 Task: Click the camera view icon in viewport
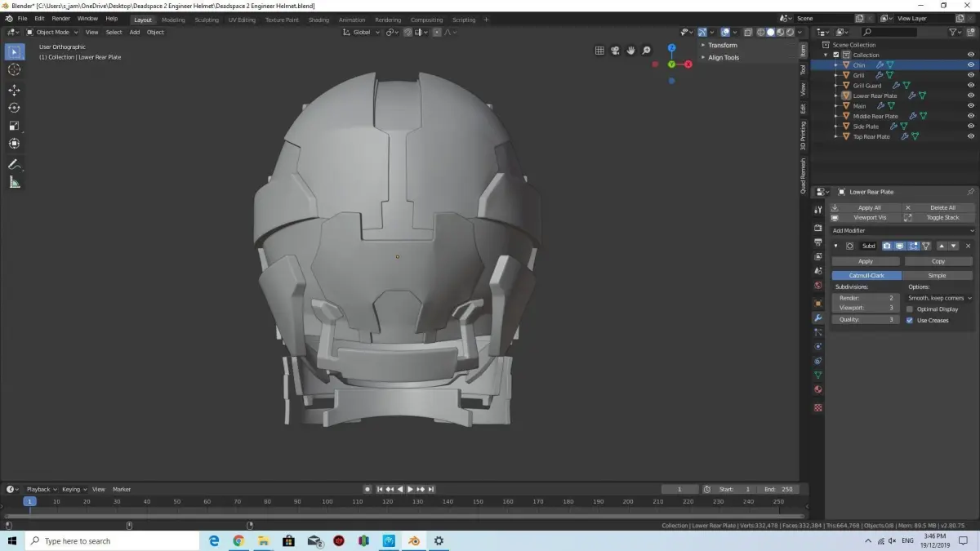[x=615, y=51]
